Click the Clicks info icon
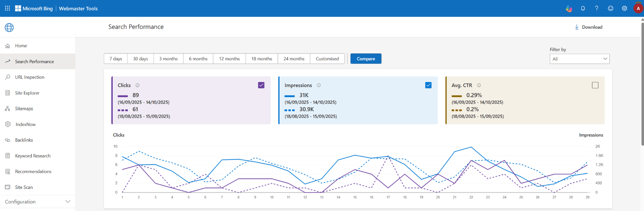 click(x=138, y=85)
